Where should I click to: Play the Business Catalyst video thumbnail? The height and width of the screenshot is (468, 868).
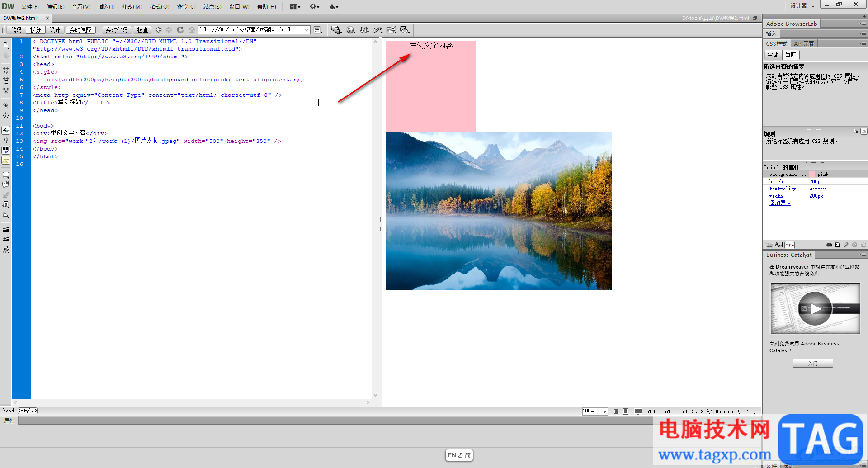click(815, 308)
